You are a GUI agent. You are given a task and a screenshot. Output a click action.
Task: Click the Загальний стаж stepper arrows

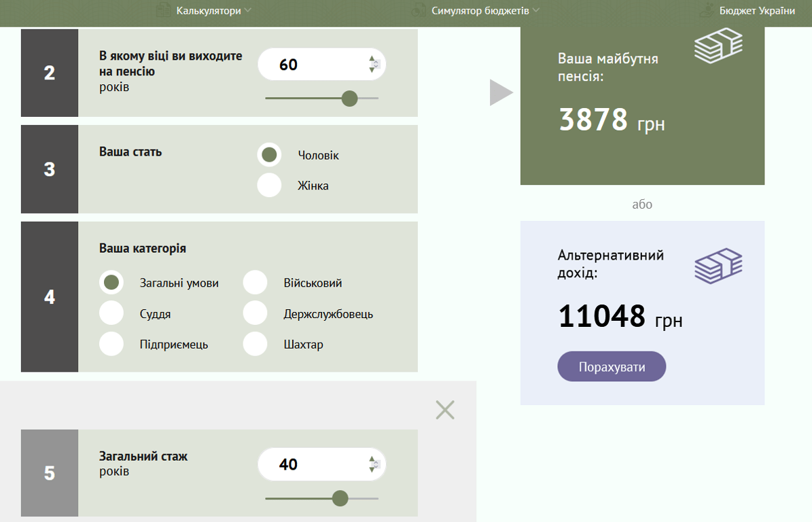372,464
